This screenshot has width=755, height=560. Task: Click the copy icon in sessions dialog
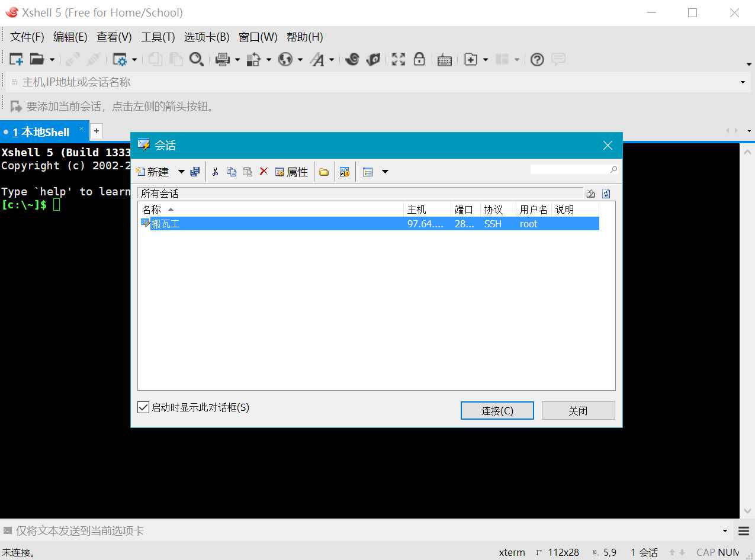click(x=232, y=172)
